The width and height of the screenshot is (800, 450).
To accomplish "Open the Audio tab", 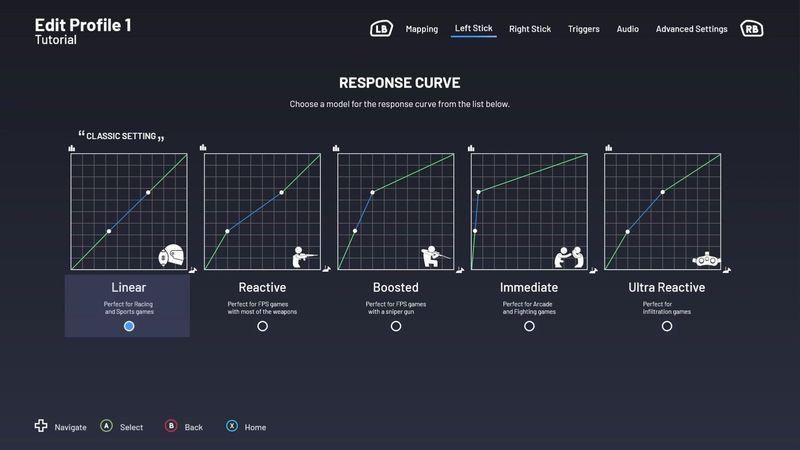I will point(627,29).
